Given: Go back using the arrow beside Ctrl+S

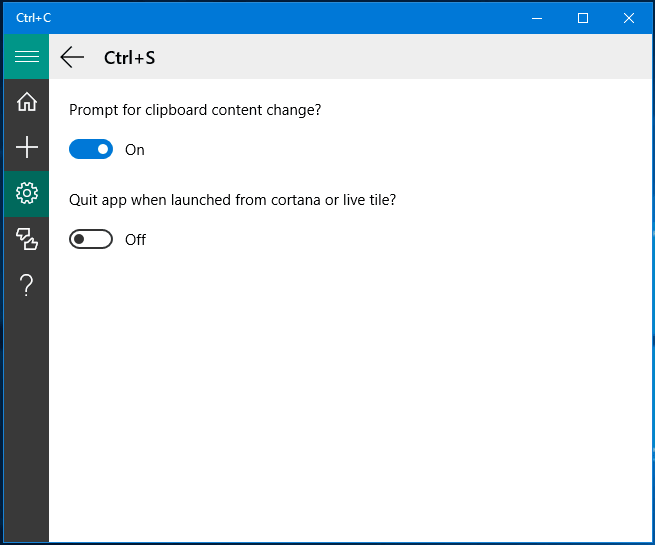Looking at the screenshot, I should [x=72, y=57].
